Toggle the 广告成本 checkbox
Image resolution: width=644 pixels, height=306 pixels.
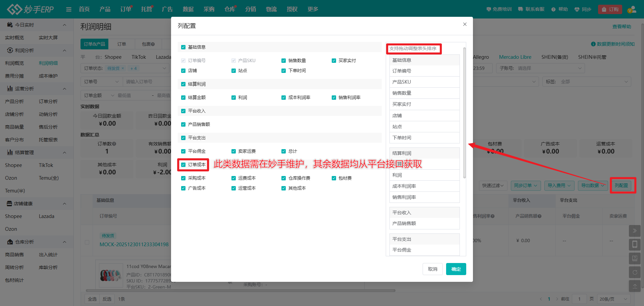coord(183,188)
